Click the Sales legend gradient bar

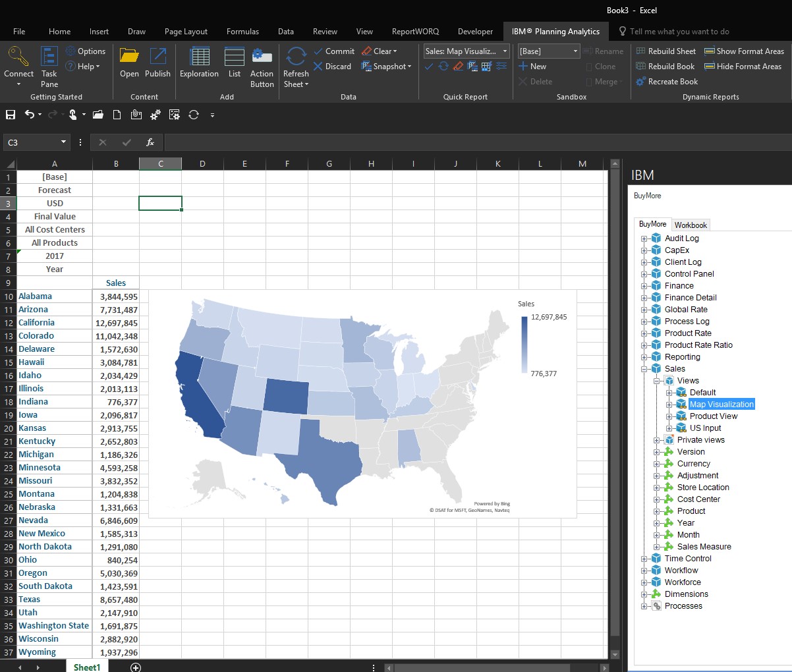pyautogui.click(x=524, y=345)
